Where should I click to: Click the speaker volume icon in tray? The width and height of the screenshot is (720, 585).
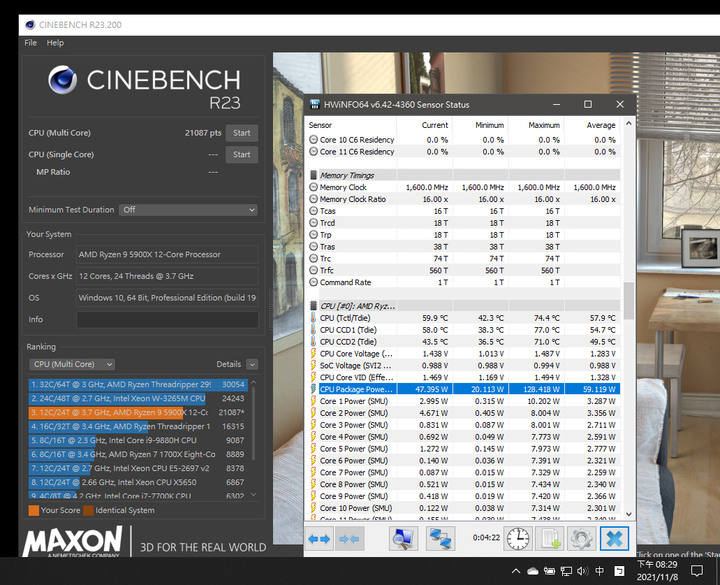[x=582, y=571]
